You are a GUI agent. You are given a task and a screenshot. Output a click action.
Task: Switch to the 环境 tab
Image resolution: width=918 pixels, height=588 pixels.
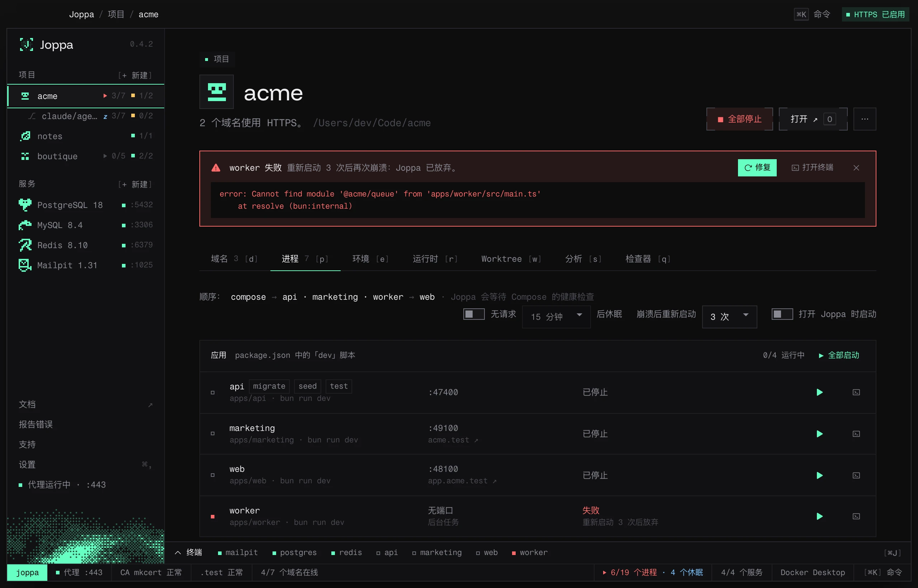tap(370, 259)
